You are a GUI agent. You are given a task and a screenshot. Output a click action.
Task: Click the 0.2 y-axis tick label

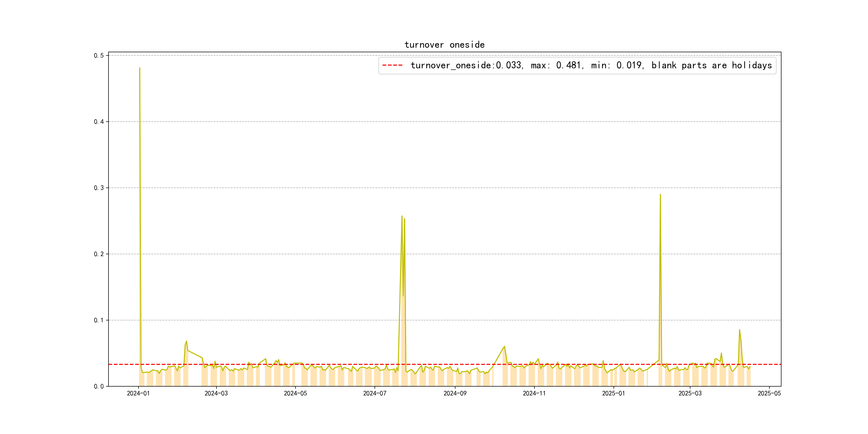[x=99, y=254]
